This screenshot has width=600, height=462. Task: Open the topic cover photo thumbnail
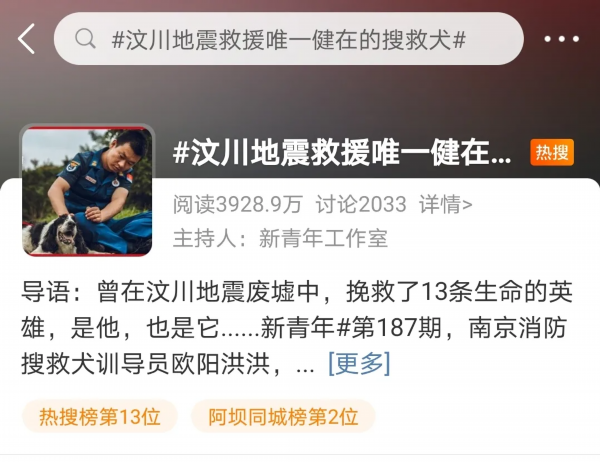point(88,191)
